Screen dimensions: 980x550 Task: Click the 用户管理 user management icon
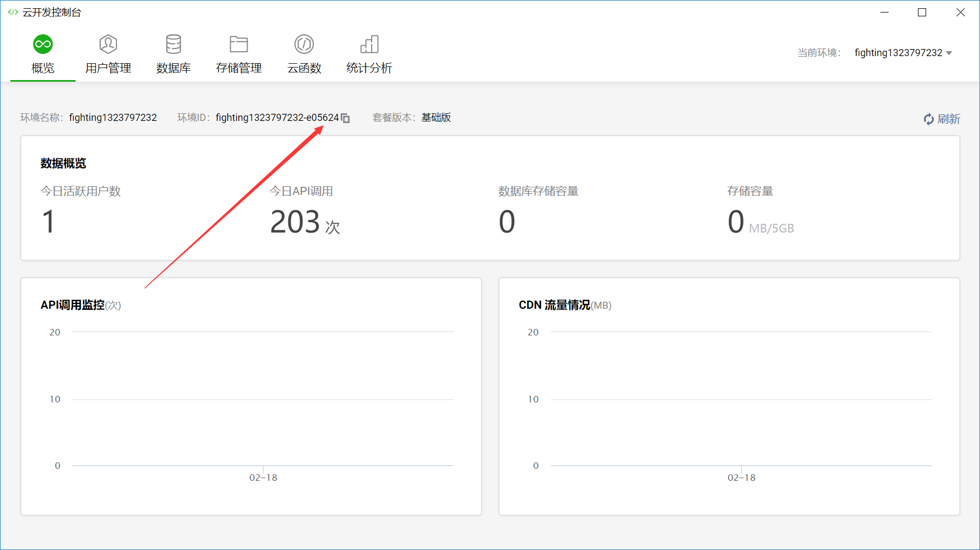point(108,44)
